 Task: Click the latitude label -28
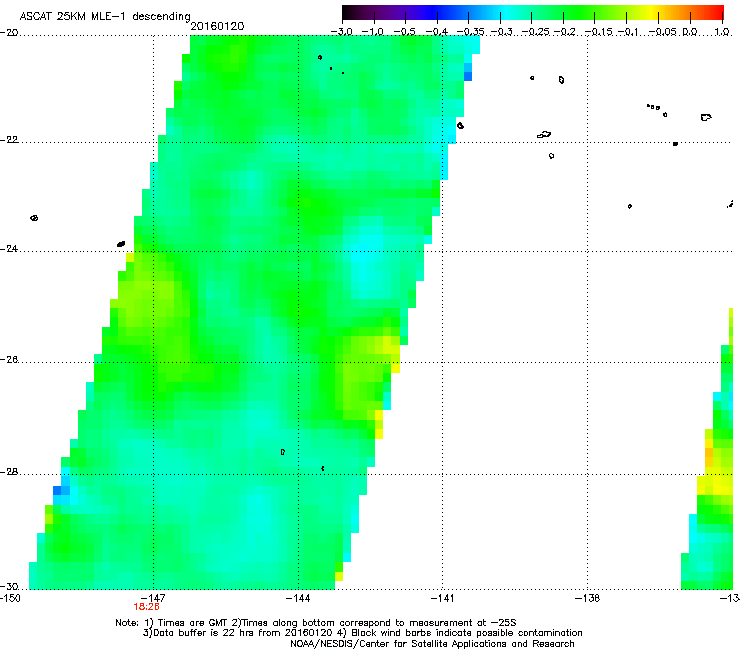click(x=9, y=472)
